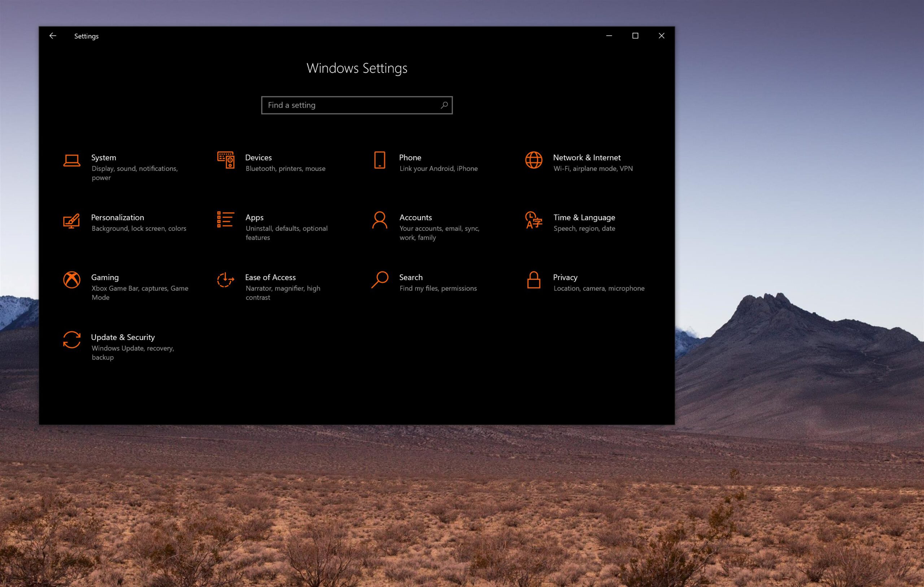Viewport: 924px width, 587px height.
Task: Click the magnifier icon in search box
Action: pos(444,105)
